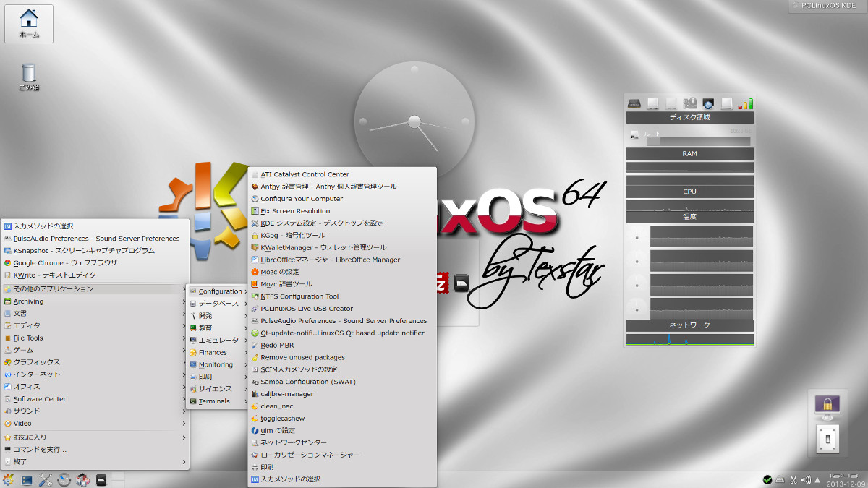Screen dimensions: 868x488
Task: Open Configure Your Computer
Action: point(342,199)
